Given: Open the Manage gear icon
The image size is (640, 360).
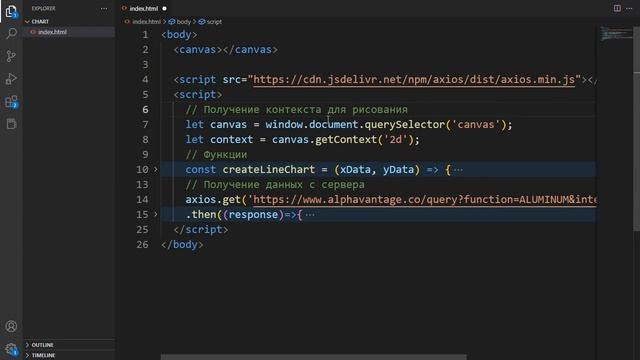Looking at the screenshot, I should click(11, 349).
